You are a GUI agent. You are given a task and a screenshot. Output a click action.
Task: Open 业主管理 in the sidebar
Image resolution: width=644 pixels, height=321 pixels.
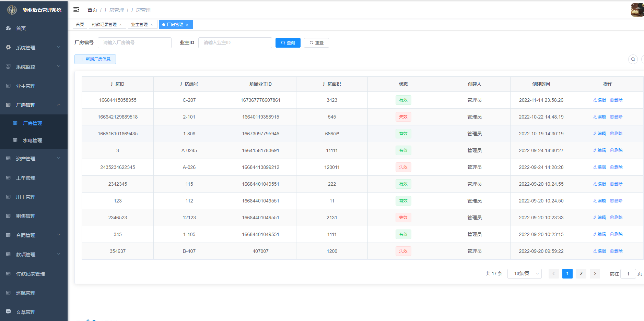coord(34,86)
